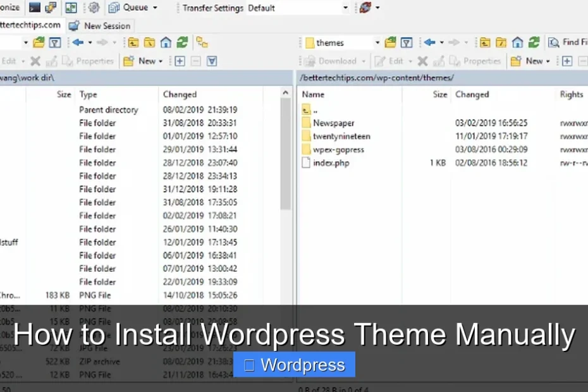Expand the Queue dropdown arrow
Screen dimensions: 588x392
click(x=155, y=8)
